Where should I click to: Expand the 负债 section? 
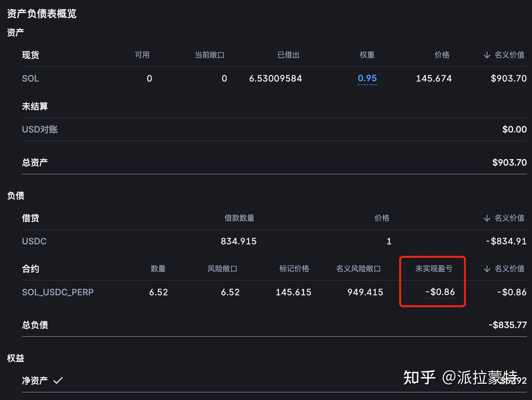[15, 196]
